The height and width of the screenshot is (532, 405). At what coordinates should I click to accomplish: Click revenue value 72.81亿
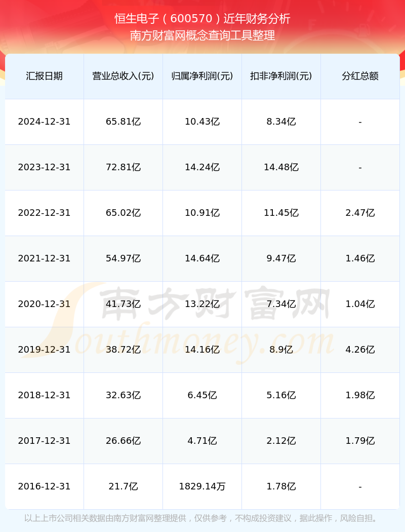coord(124,167)
